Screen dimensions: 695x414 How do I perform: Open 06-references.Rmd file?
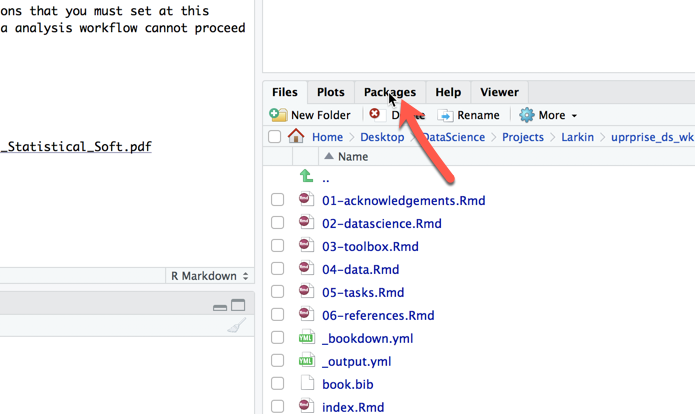pos(378,316)
